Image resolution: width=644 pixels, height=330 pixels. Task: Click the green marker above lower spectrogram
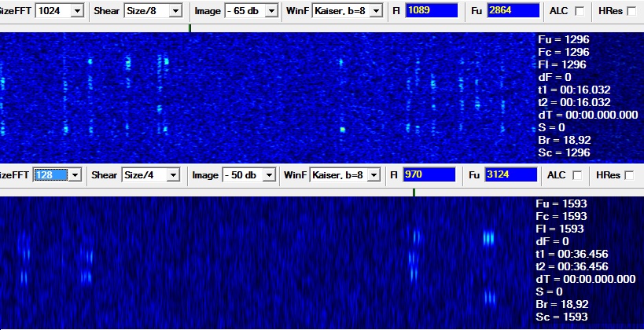(x=414, y=192)
